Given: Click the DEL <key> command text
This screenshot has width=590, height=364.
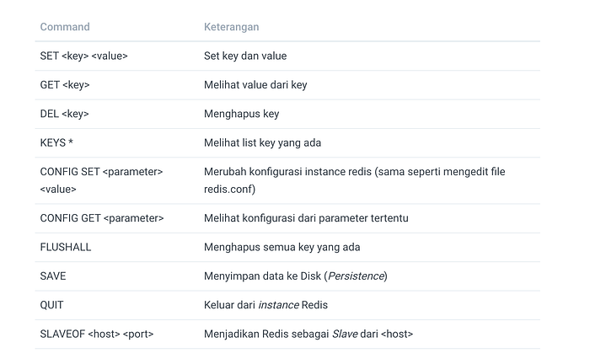Looking at the screenshot, I should point(64,114).
